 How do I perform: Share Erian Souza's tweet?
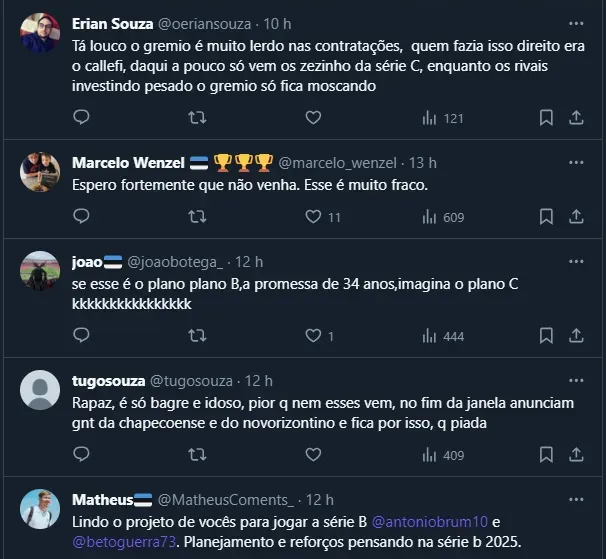point(576,118)
